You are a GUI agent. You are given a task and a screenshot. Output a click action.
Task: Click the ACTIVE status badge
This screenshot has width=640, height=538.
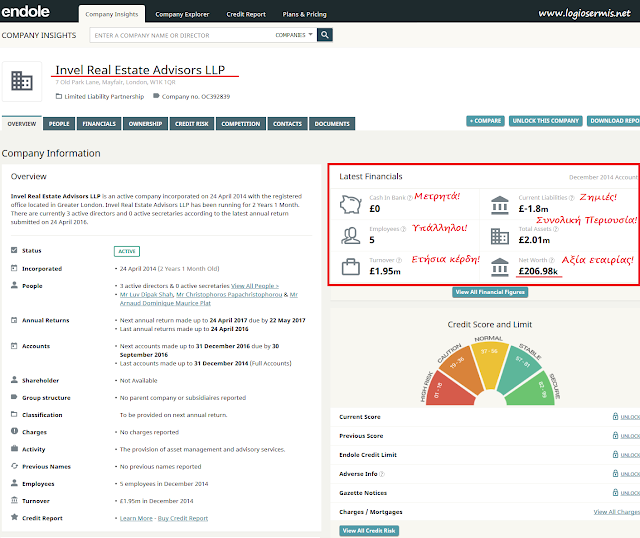[127, 251]
